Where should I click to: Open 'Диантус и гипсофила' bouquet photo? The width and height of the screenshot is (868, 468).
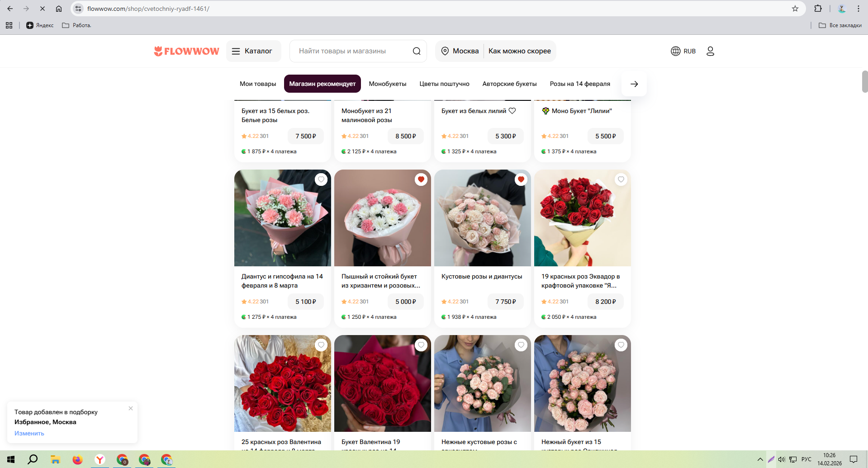(283, 218)
